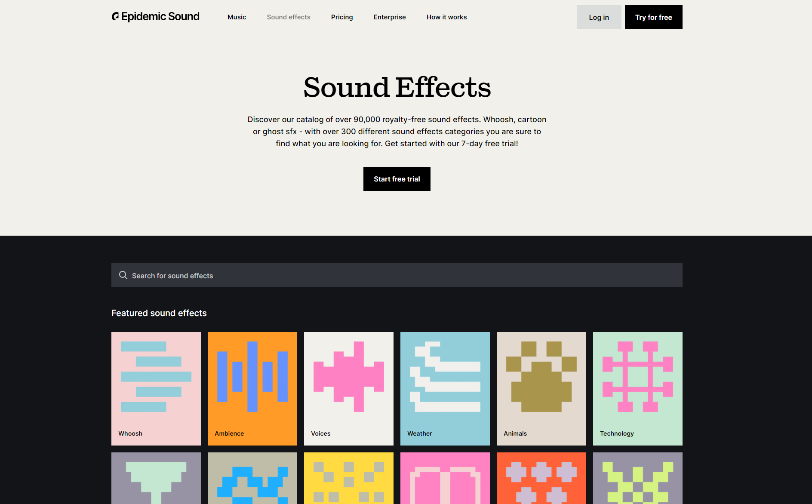Screen dimensions: 812x504
Task: Switch to the Sound effects section
Action: tap(288, 17)
